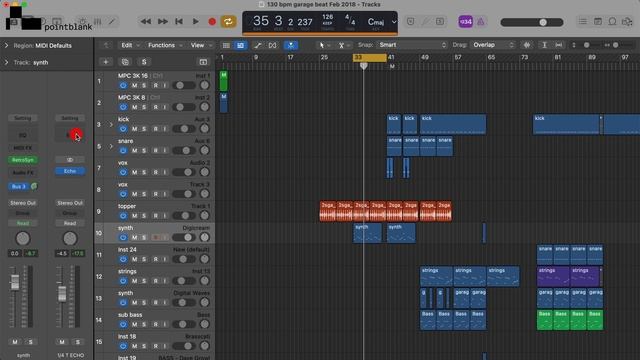Record-enable the strings track

pos(156,281)
